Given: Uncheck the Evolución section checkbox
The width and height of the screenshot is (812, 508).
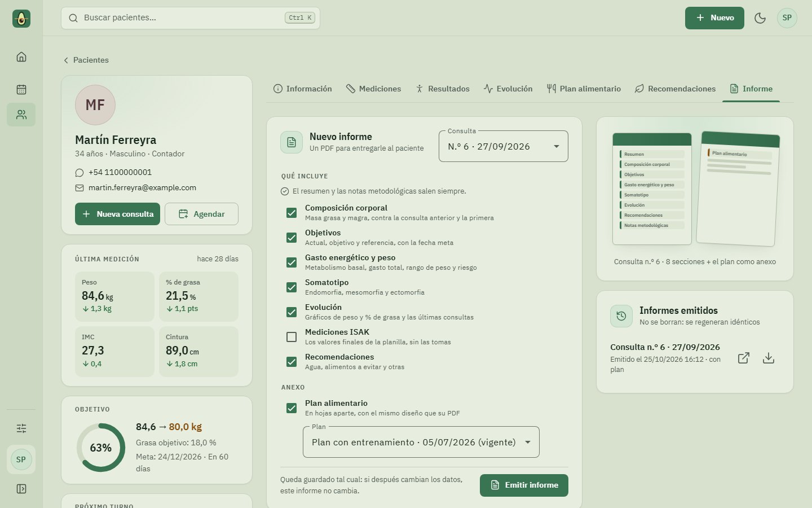Looking at the screenshot, I should point(292,312).
